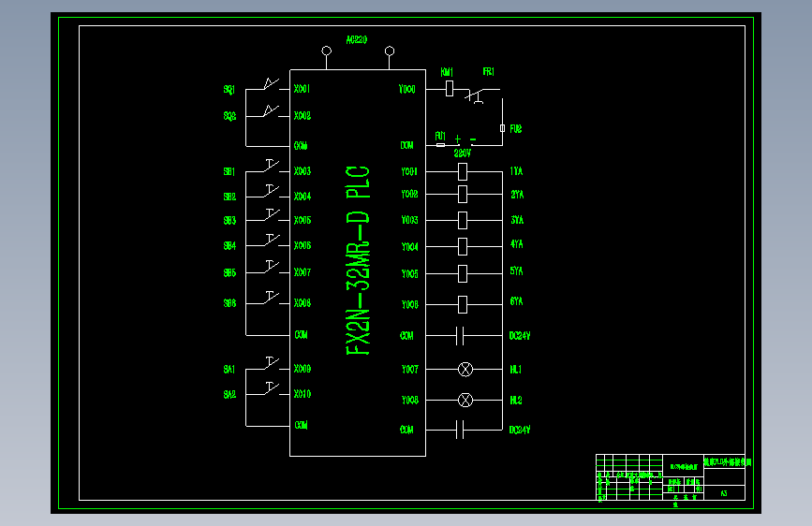
Task: Click the SQ1 limit switch label
Action: pos(229,90)
